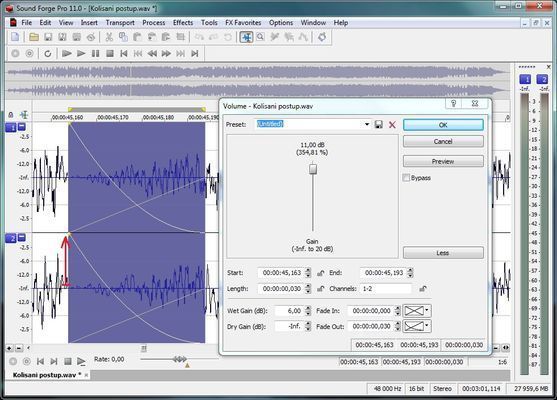Click the Paste clipboard icon

(137, 37)
